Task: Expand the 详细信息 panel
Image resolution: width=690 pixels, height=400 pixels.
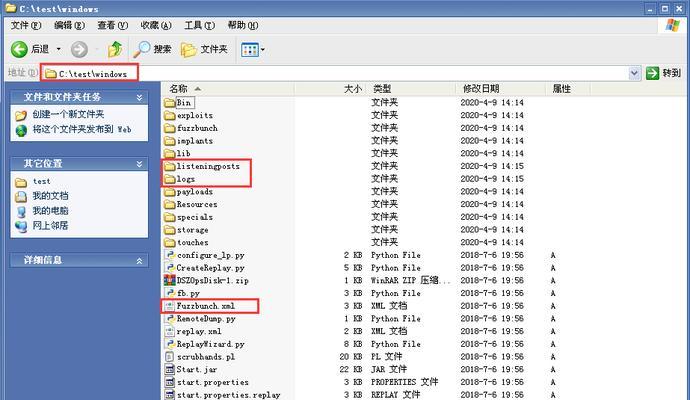Action: click(139, 261)
